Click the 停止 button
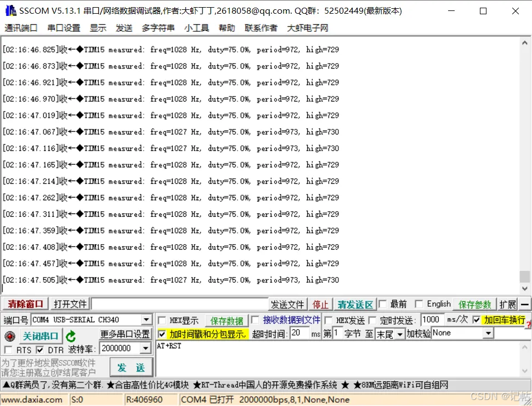Viewport: 532px width, 406px height. coord(320,304)
